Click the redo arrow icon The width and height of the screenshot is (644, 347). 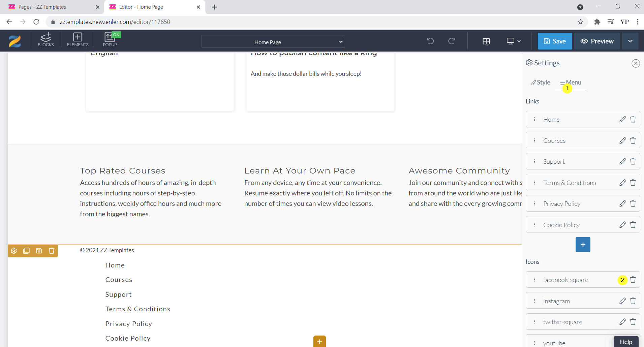point(452,41)
